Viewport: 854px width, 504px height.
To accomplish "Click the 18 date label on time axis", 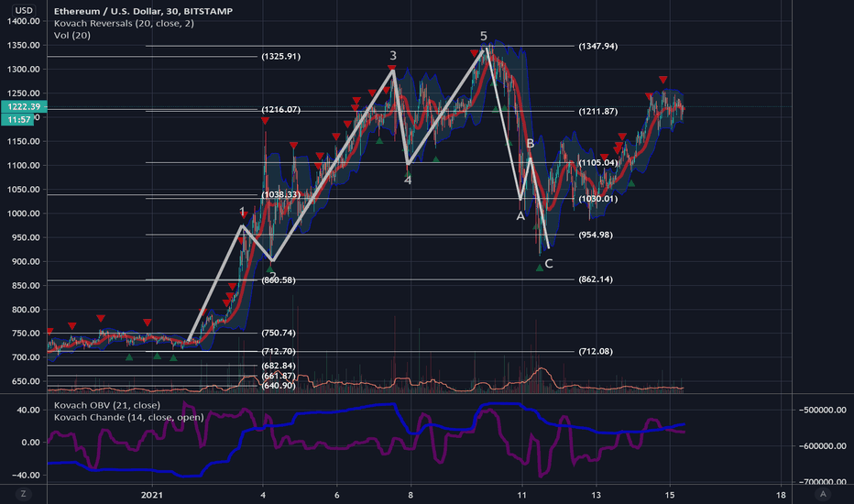I will pos(781,495).
